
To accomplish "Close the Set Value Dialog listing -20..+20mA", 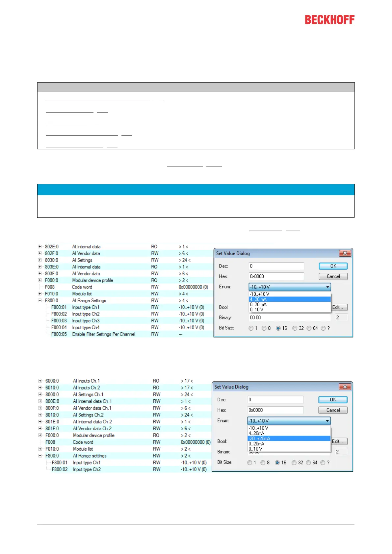I will (345, 387).
